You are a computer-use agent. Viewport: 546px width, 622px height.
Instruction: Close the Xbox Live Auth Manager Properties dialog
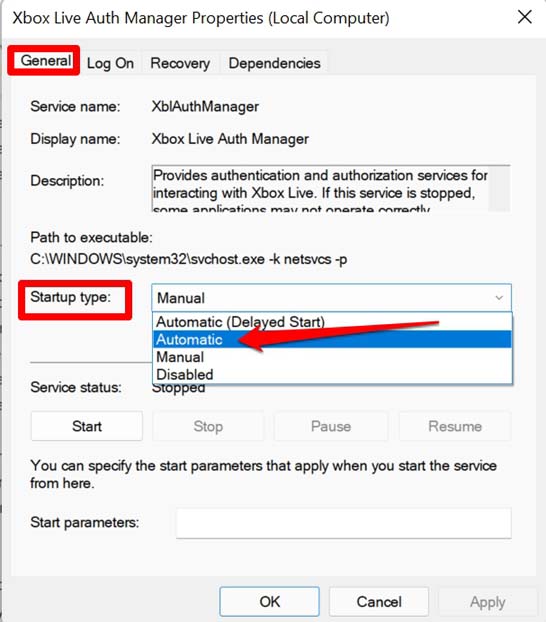coord(525,17)
